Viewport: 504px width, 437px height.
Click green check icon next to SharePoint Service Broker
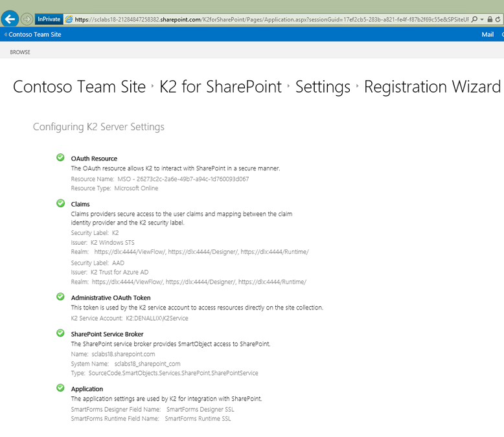(x=61, y=333)
